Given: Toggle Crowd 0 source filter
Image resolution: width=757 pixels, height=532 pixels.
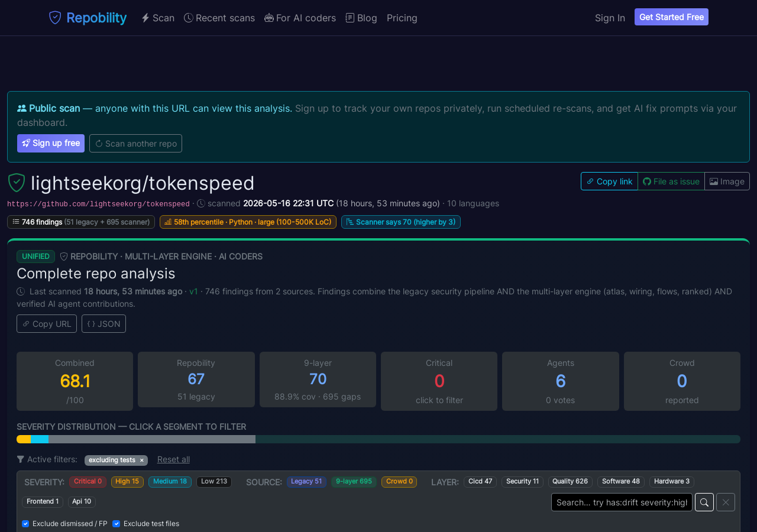Looking at the screenshot, I should [399, 482].
